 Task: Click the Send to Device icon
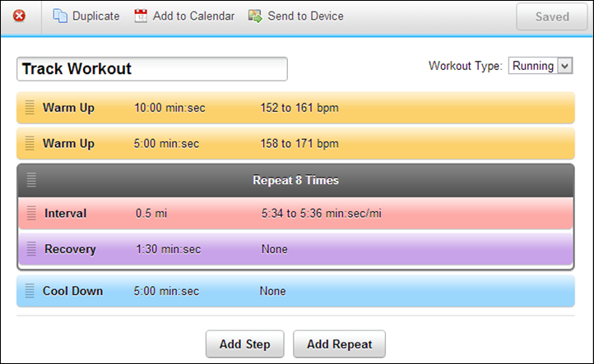point(256,16)
